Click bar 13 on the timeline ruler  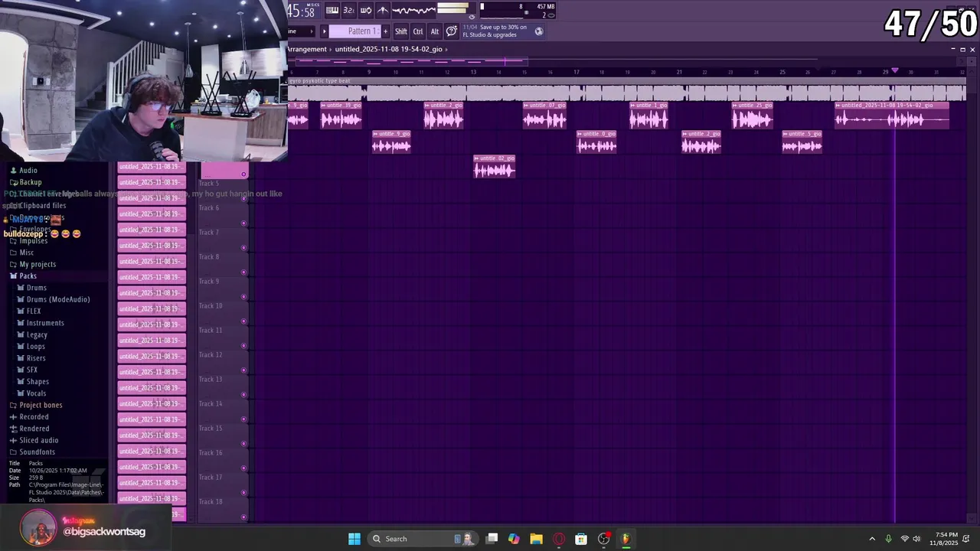(x=473, y=72)
